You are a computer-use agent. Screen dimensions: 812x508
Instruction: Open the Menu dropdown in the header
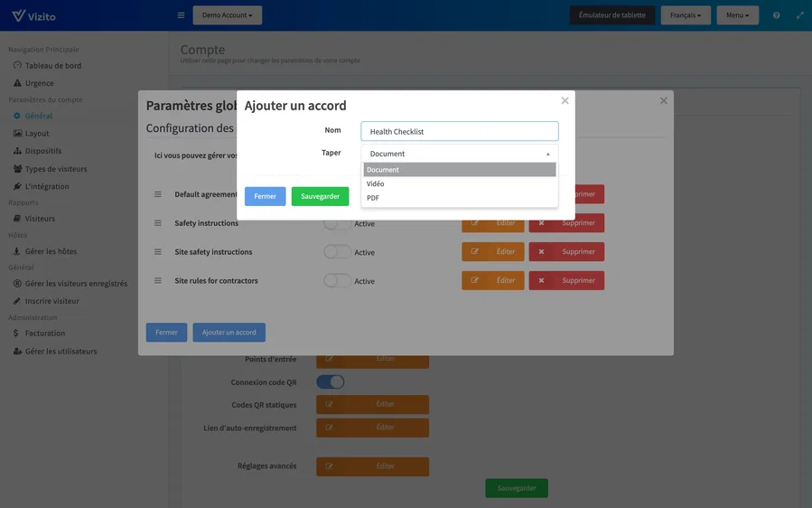coord(737,15)
